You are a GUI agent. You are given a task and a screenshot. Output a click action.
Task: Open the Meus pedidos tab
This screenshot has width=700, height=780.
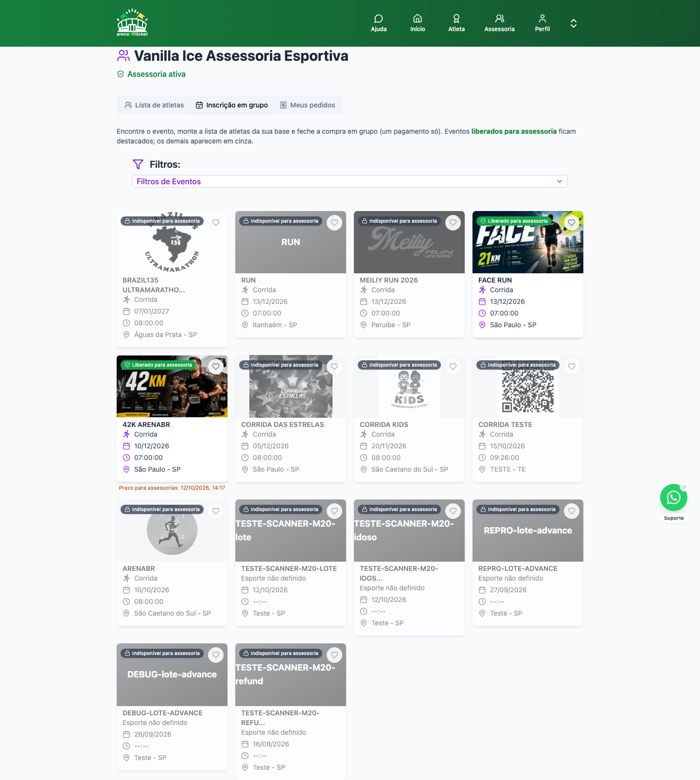[x=308, y=105]
